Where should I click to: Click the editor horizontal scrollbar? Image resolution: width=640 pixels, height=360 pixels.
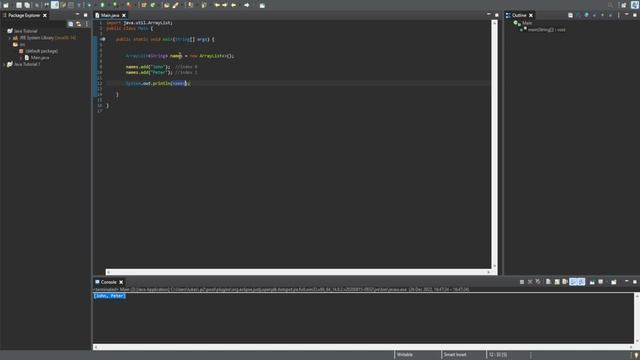tap(298, 272)
